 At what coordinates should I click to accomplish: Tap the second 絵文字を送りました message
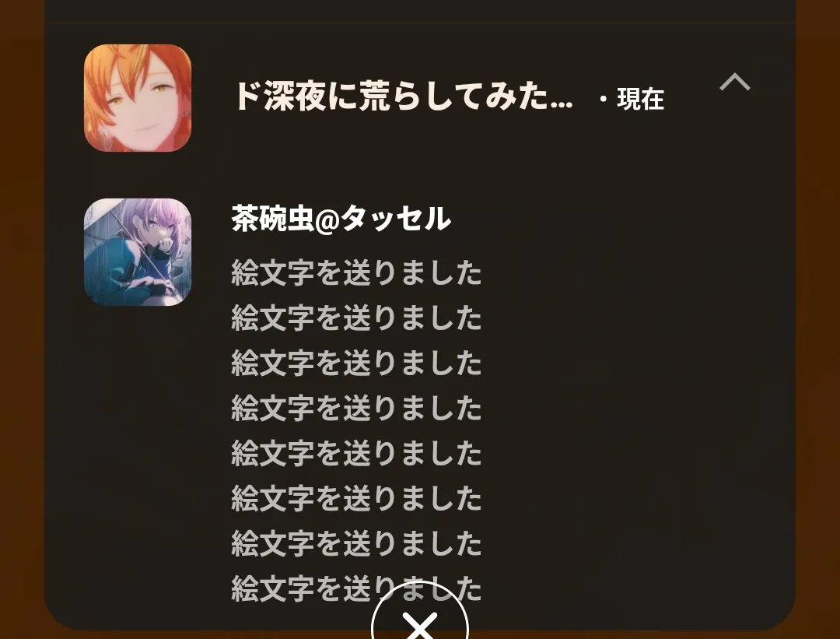[x=356, y=318]
